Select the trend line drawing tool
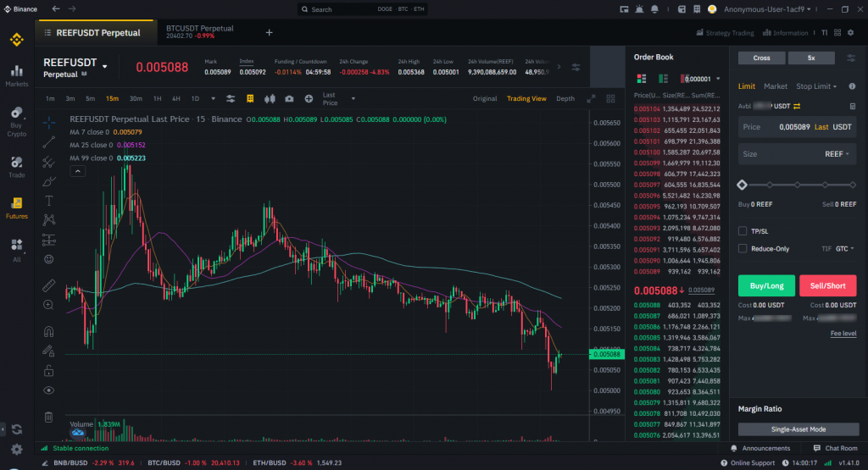The width and height of the screenshot is (868, 470). pos(48,142)
